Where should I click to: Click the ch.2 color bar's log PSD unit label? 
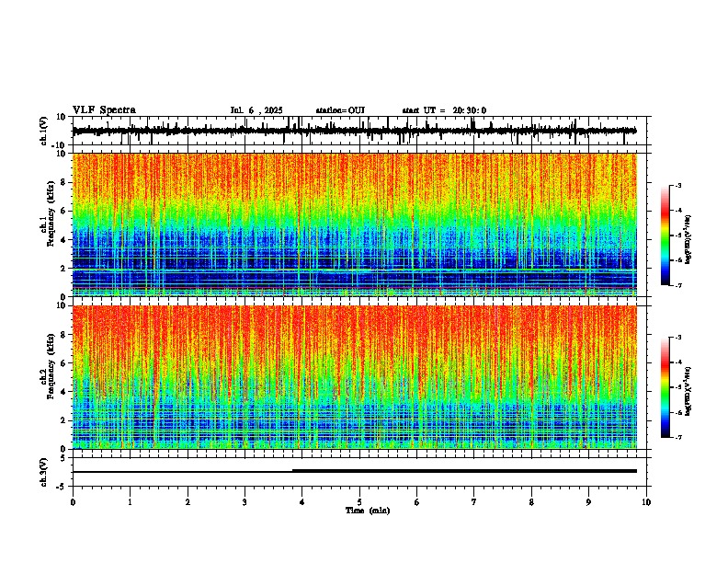[688, 391]
